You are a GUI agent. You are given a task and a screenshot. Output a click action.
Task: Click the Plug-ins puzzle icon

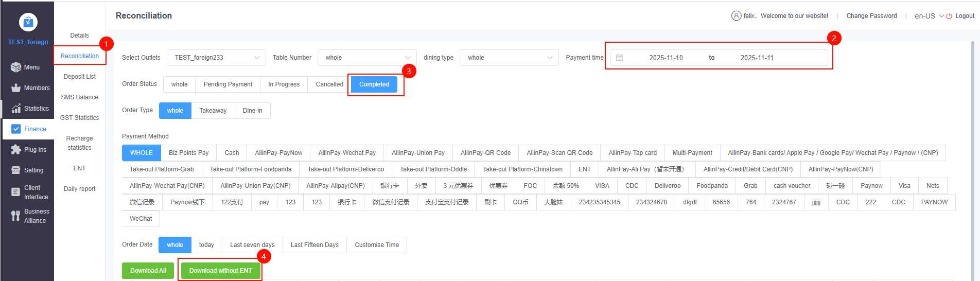[x=16, y=150]
